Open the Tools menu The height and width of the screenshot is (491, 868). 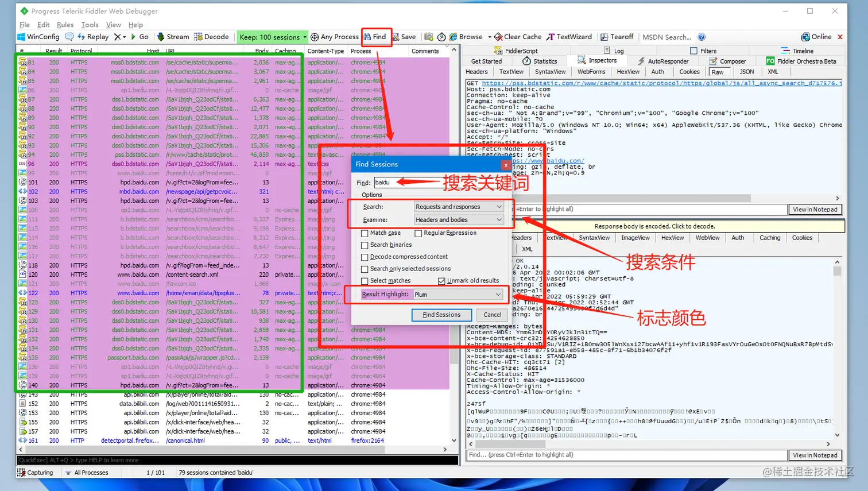point(90,25)
